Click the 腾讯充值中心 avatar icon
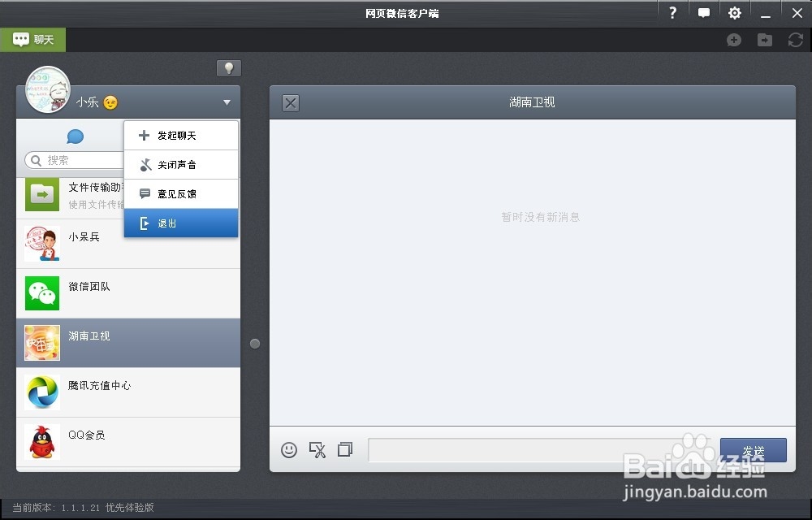812x520 pixels. [x=42, y=392]
